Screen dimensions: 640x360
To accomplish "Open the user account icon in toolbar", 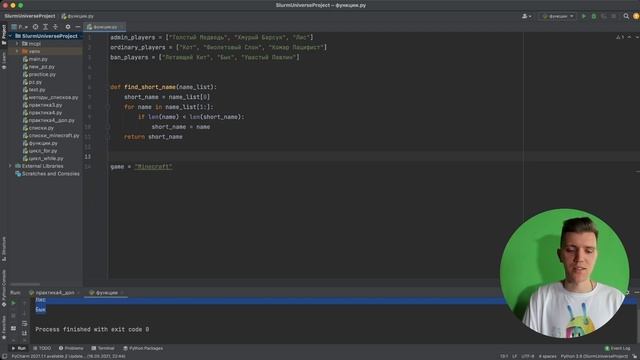I will tap(527, 16).
